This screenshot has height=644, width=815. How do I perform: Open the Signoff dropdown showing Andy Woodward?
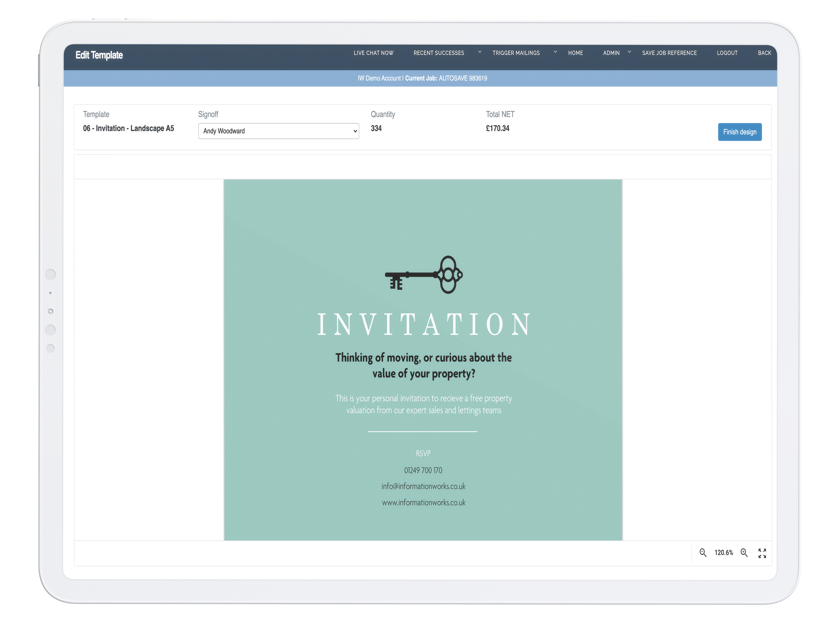[x=278, y=131]
